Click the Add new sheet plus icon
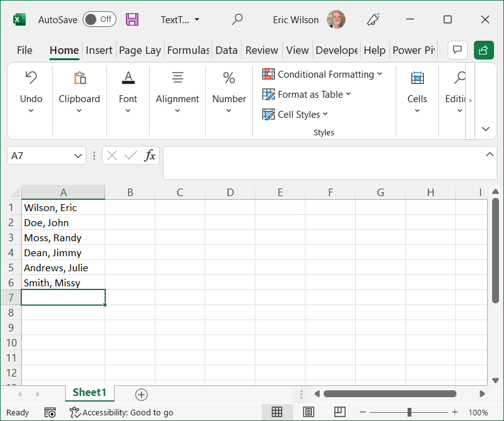Screen dimensions: 504x421 point(141,394)
